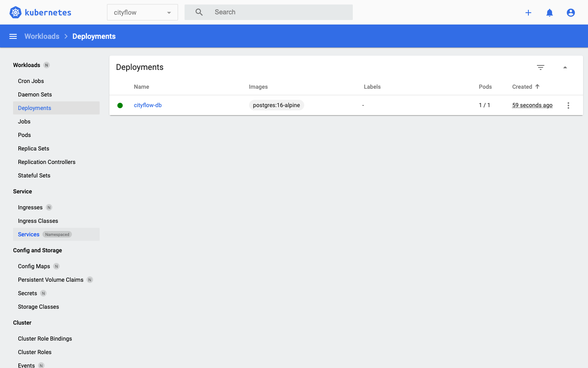Click the 1 / 1 pods value

click(485, 105)
